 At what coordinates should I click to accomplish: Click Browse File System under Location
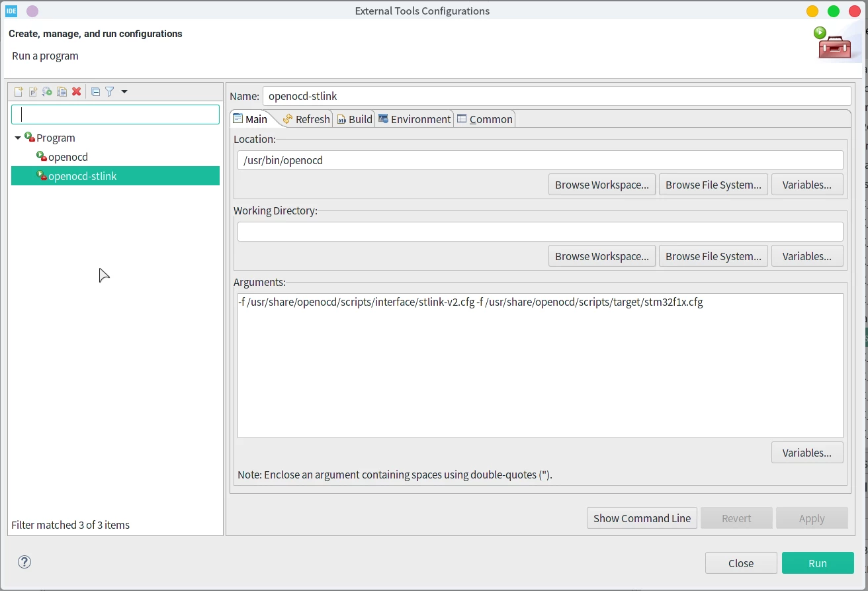[x=713, y=185]
